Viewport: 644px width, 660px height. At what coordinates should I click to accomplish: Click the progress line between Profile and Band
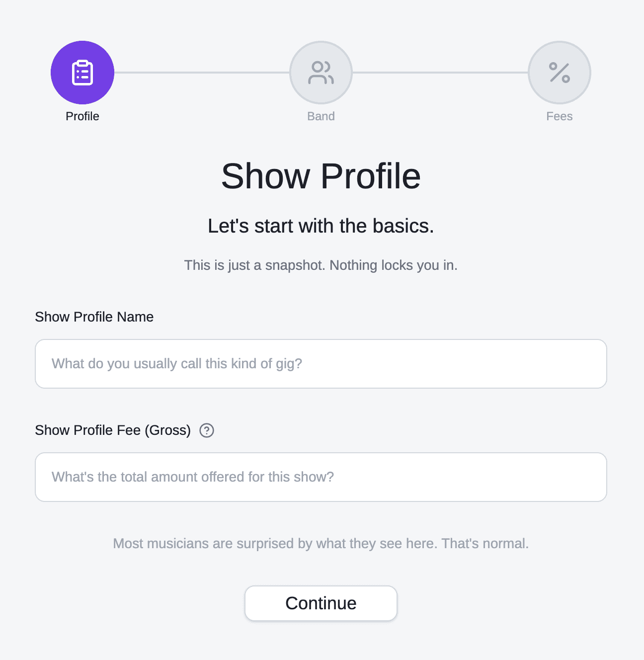[202, 73]
